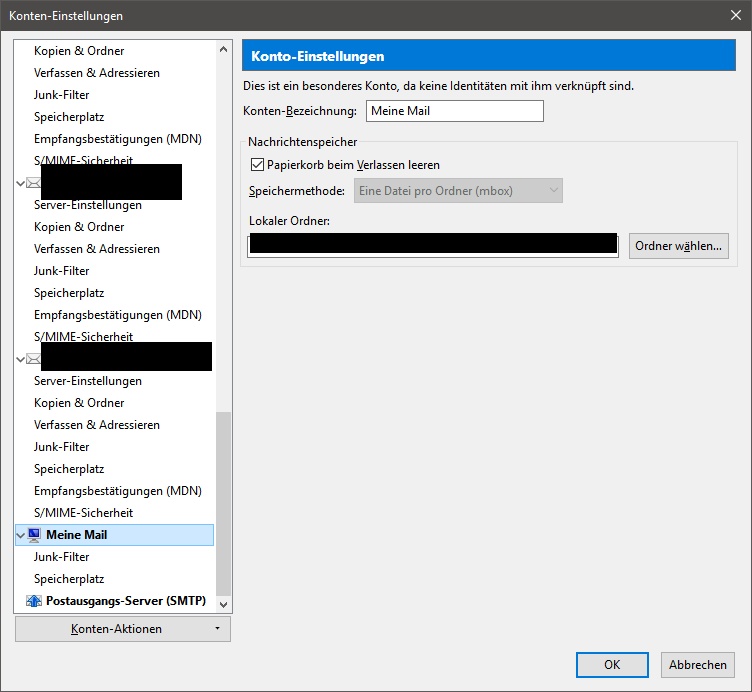752x692 pixels.
Task: Click the Nachrichtenspeicher group label
Action: point(303,142)
